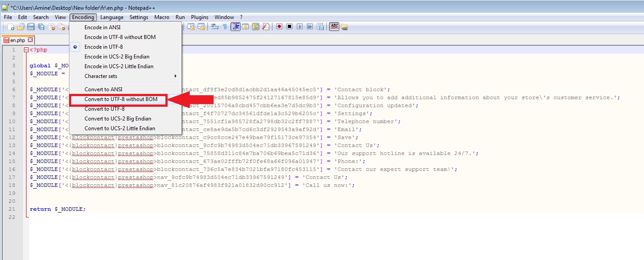This screenshot has height=260, width=644.
Task: Click the New file toolbar icon
Action: [11, 27]
